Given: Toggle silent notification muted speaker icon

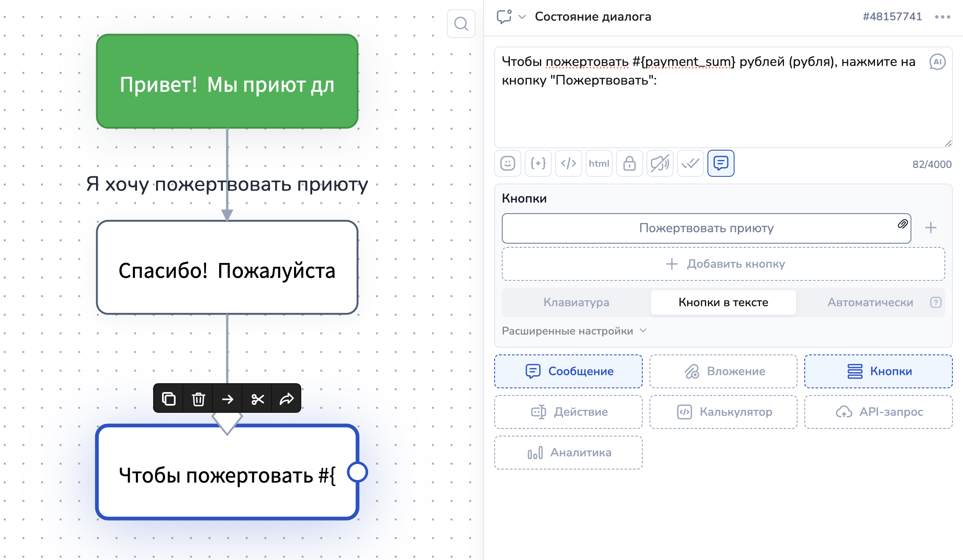Looking at the screenshot, I should coord(660,163).
